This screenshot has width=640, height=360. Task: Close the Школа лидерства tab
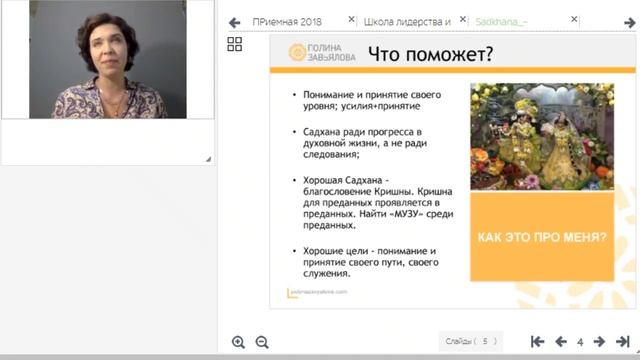point(462,19)
